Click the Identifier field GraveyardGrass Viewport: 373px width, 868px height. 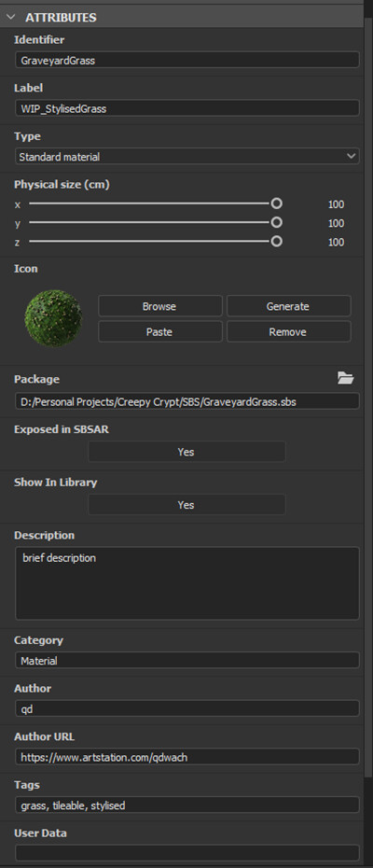pos(187,61)
